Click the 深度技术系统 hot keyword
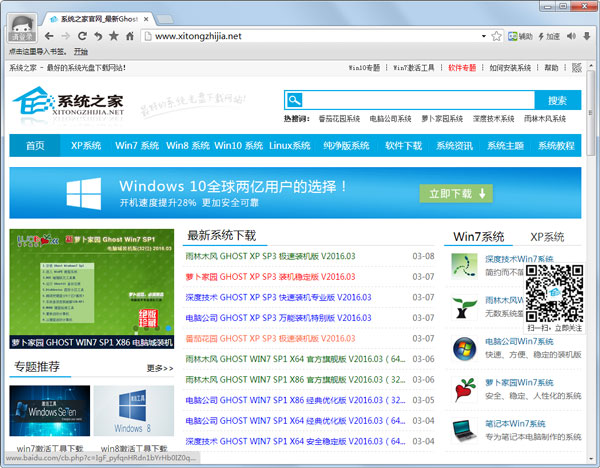 (x=493, y=119)
